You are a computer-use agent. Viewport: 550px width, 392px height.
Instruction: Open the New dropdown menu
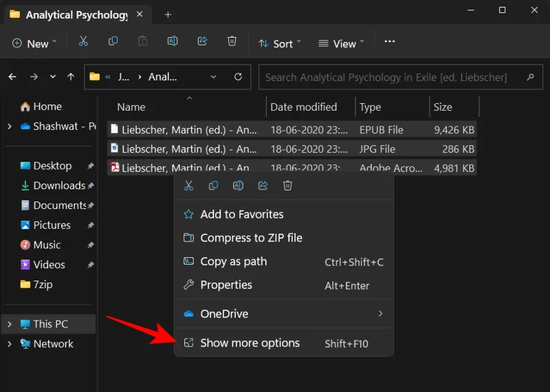click(34, 43)
